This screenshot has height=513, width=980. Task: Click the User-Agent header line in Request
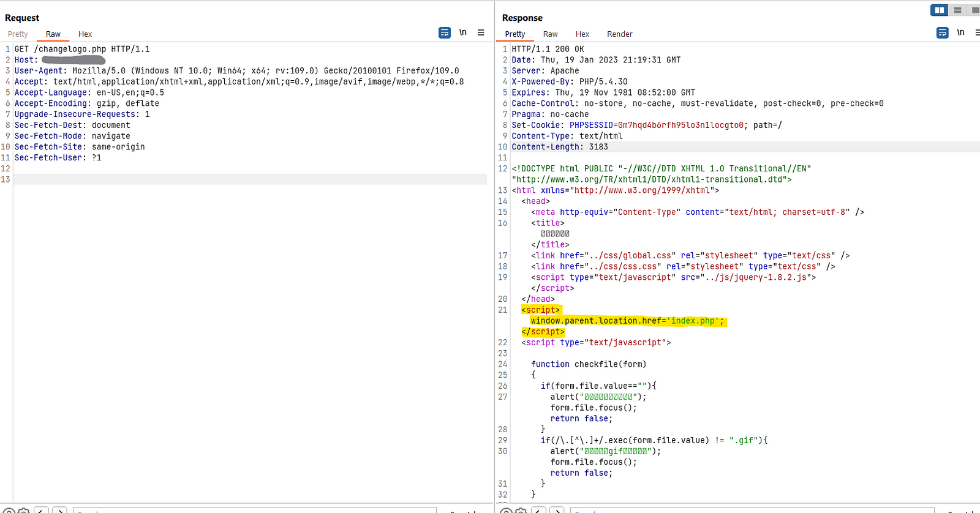236,71
